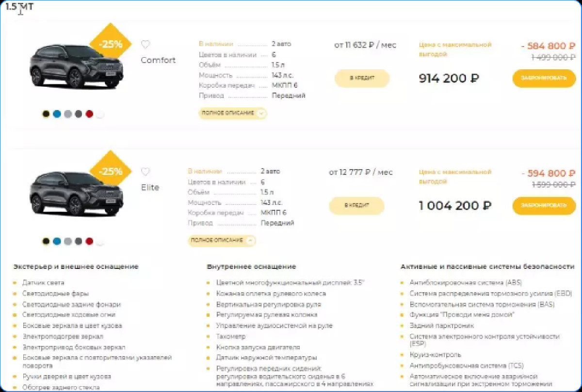
Task: Click discount amount "- 584 800 ₽"
Action: tap(548, 46)
